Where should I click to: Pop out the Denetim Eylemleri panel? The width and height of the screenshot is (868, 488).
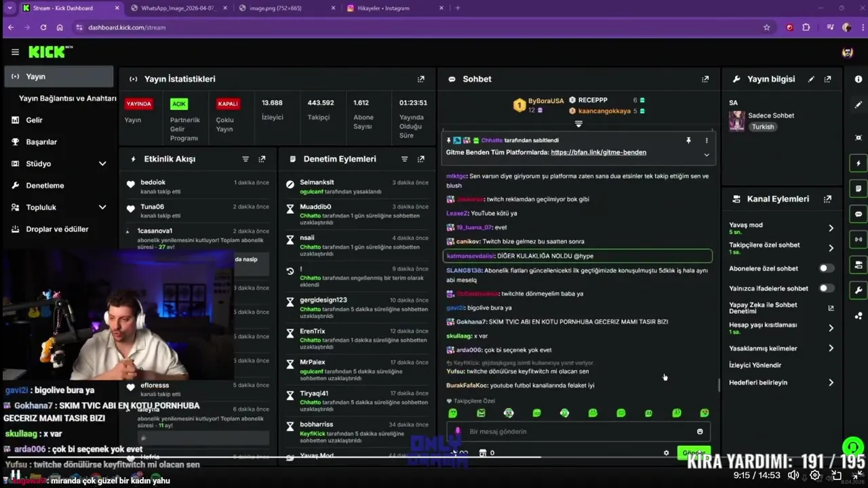pyautogui.click(x=421, y=159)
